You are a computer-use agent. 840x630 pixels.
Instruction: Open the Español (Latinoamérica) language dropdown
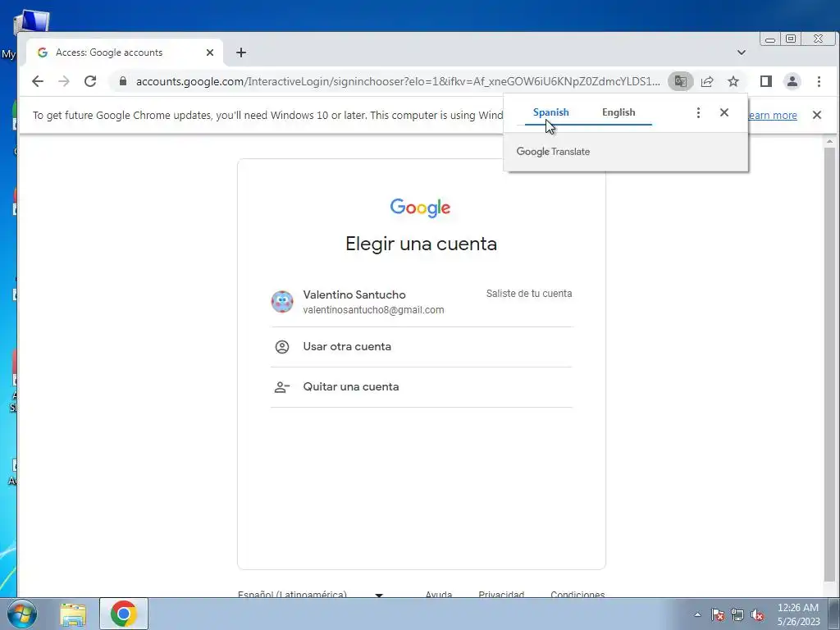coord(311,594)
